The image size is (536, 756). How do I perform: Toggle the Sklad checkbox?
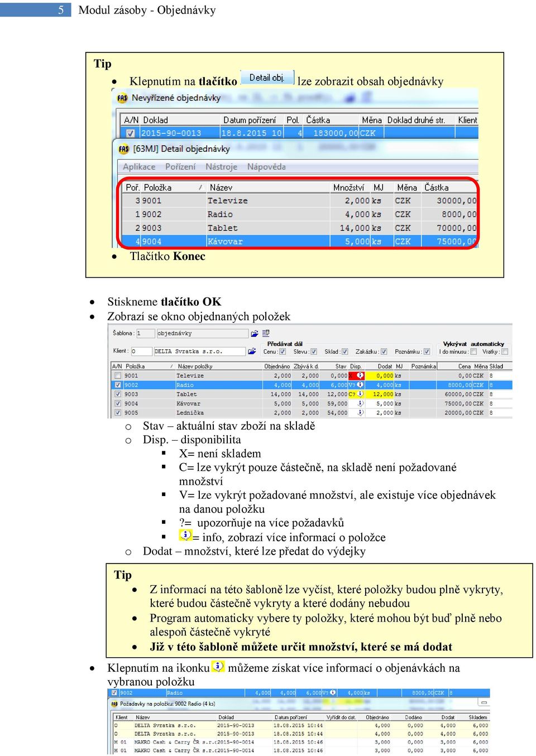tap(344, 351)
